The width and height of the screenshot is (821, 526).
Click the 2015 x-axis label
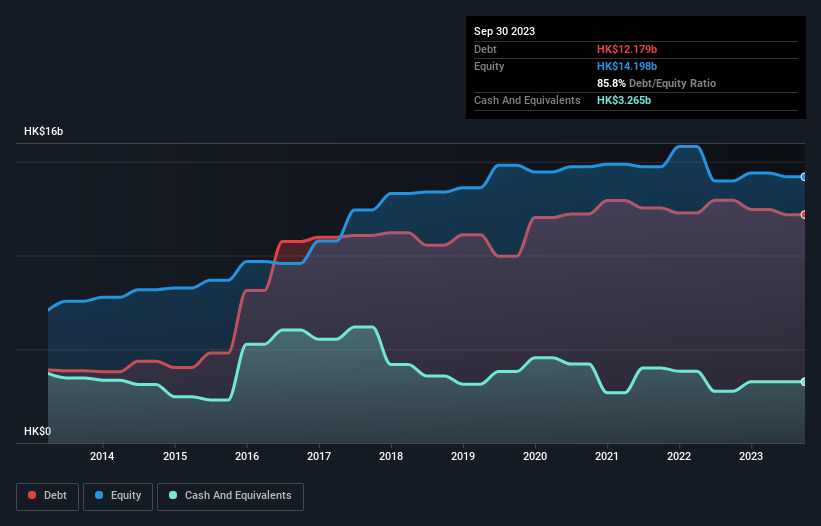tap(175, 456)
